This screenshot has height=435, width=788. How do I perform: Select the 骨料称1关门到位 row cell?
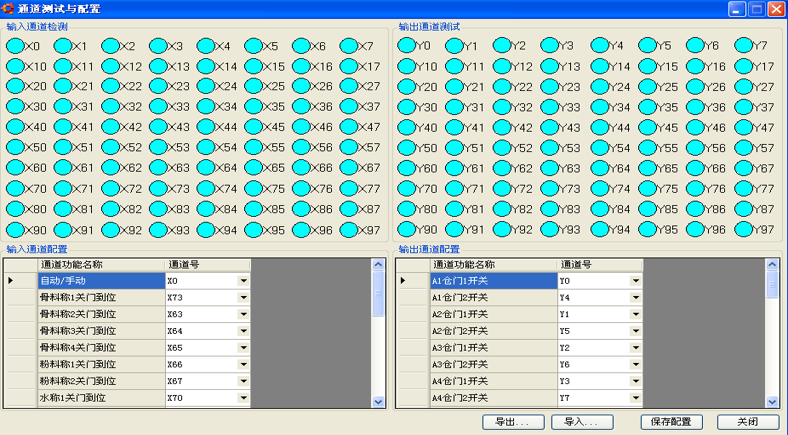pos(102,297)
